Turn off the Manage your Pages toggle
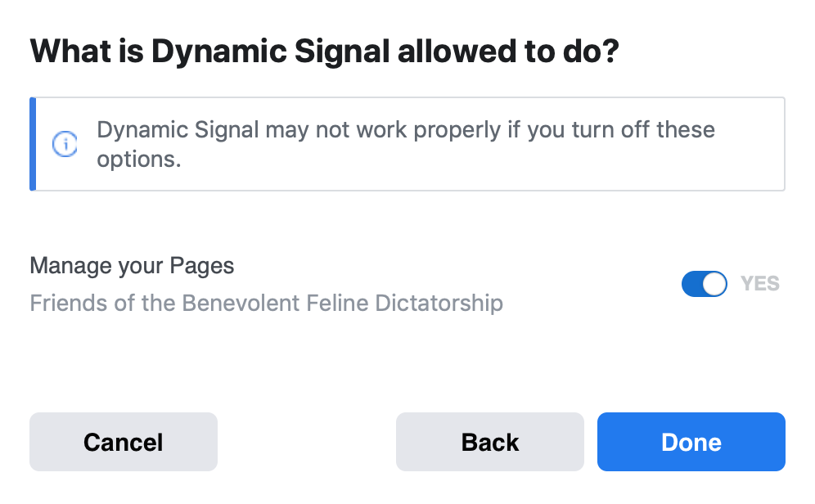 (705, 284)
